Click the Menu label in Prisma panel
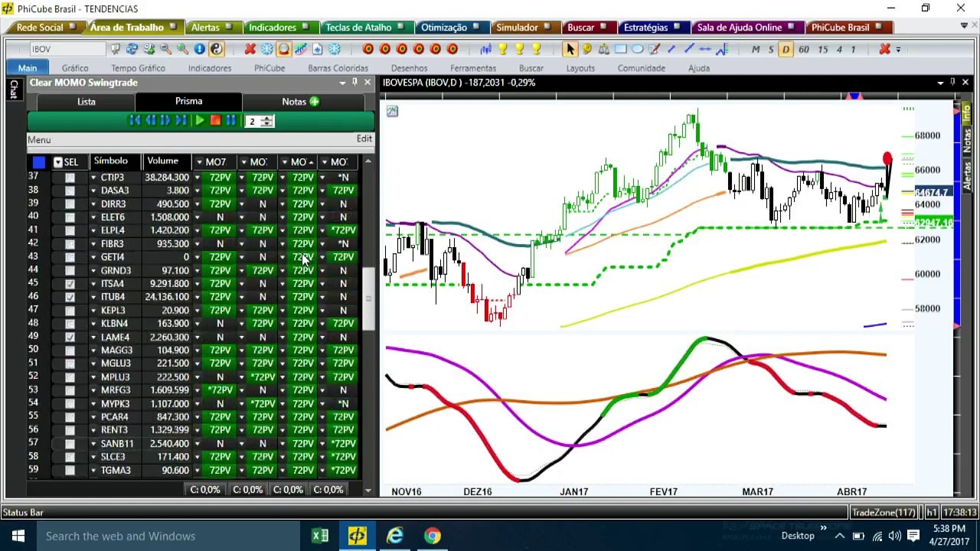 pos(39,139)
